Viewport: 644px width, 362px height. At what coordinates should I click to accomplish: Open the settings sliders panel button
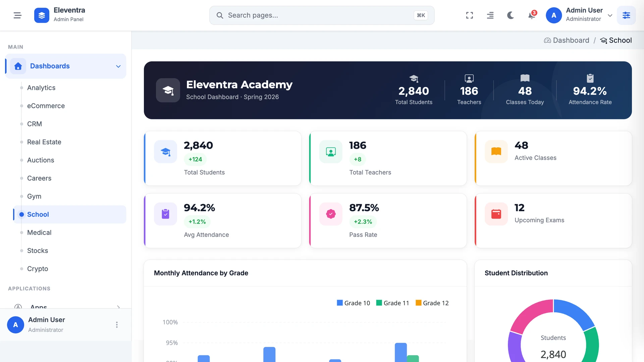626,15
